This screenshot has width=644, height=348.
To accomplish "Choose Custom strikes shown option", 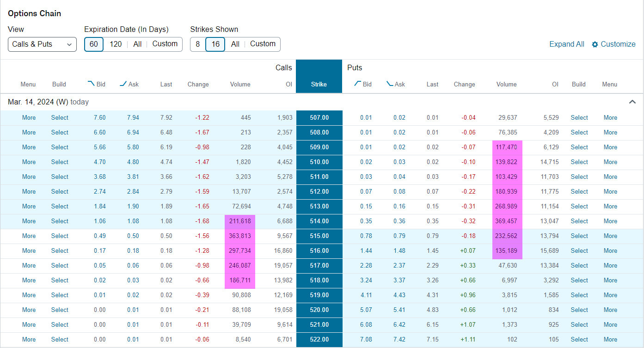I will coord(263,44).
